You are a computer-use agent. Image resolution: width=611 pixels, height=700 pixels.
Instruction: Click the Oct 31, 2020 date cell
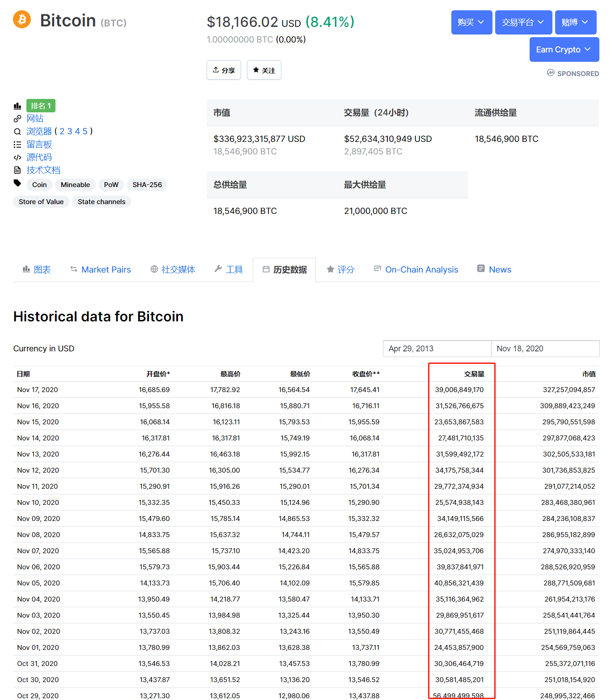click(37, 664)
